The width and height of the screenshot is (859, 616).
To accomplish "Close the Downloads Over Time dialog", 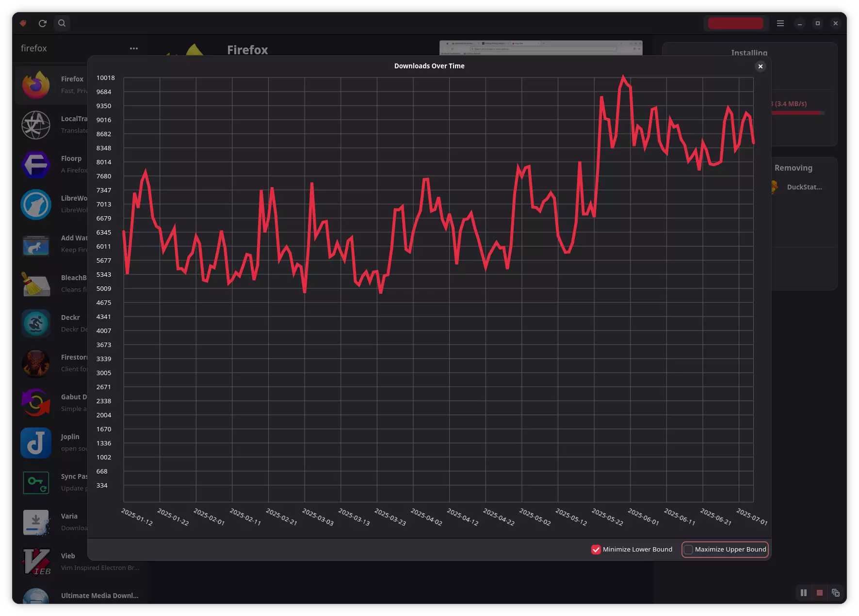I will (x=761, y=66).
